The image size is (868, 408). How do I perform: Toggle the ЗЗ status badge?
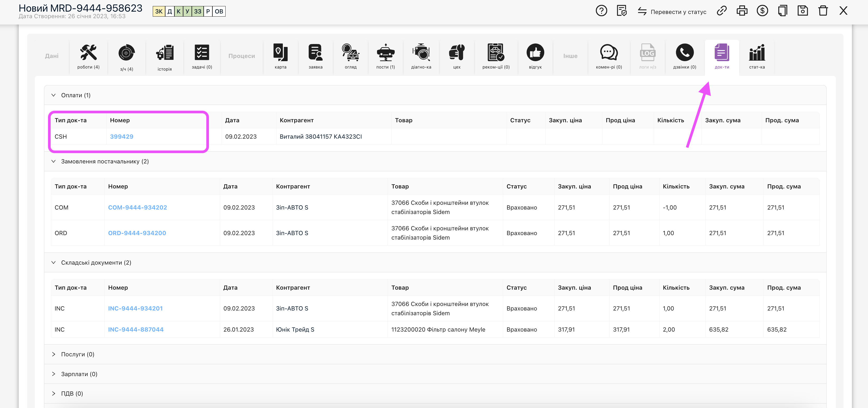(x=197, y=11)
